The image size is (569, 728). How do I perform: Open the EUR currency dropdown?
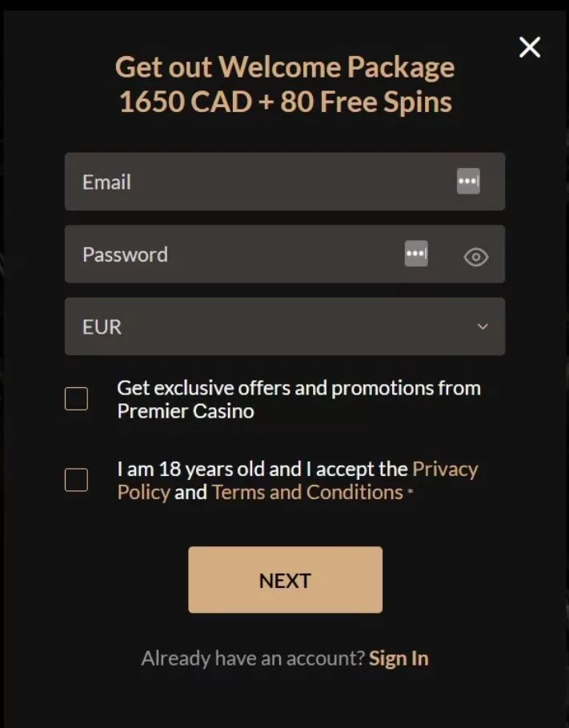pos(272,326)
